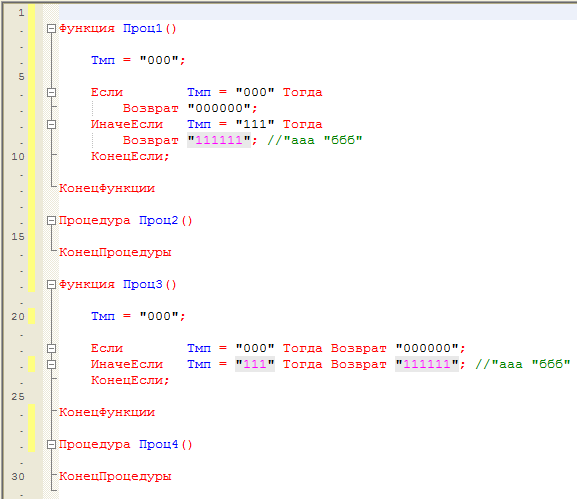Collapse the Функция Проц1 fold marker
This screenshot has height=499, width=577.
tap(52, 28)
